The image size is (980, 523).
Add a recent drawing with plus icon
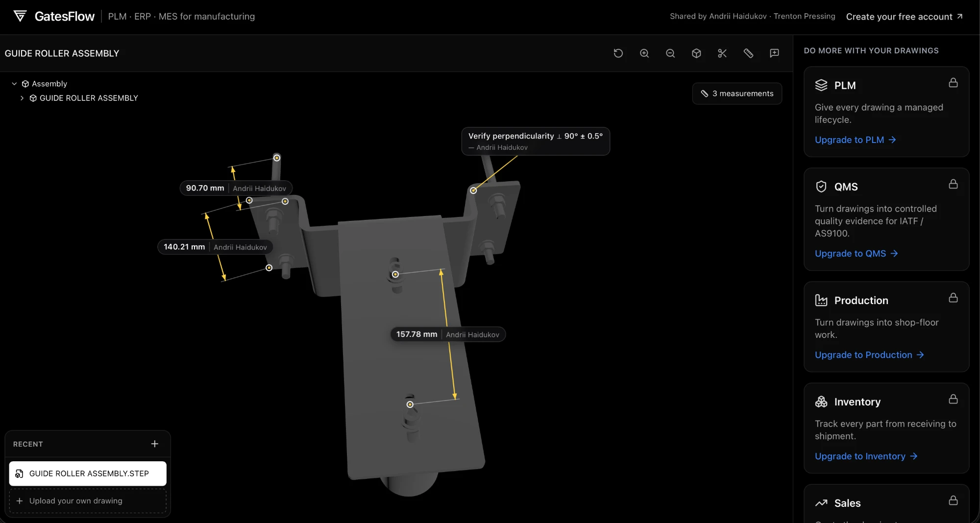click(x=154, y=444)
